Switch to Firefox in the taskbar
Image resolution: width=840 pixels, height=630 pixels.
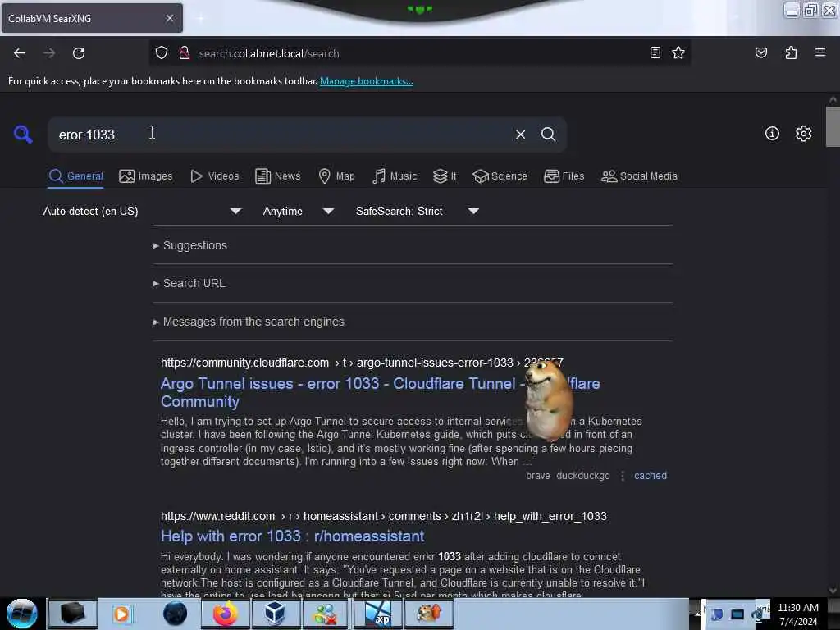[226, 614]
